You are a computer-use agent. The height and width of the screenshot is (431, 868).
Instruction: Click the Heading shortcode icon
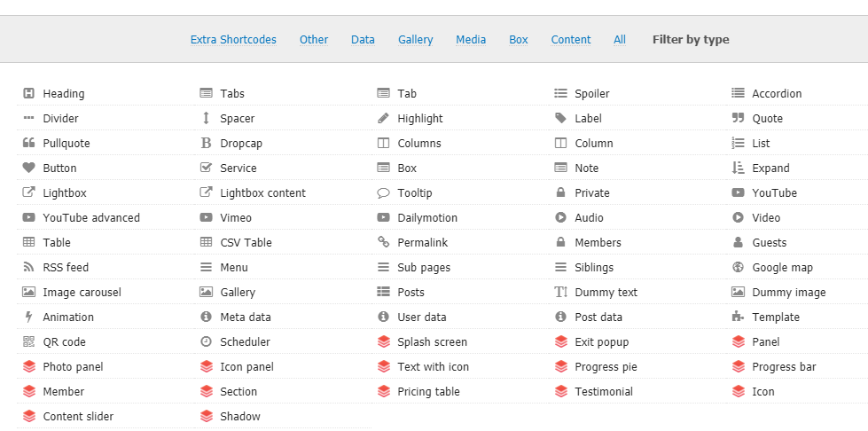click(28, 93)
